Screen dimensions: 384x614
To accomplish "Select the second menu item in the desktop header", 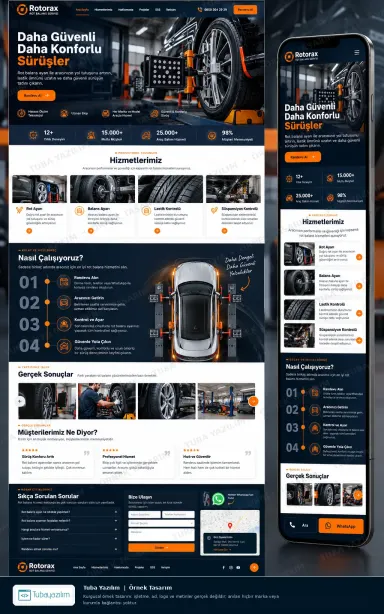I will (x=103, y=9).
